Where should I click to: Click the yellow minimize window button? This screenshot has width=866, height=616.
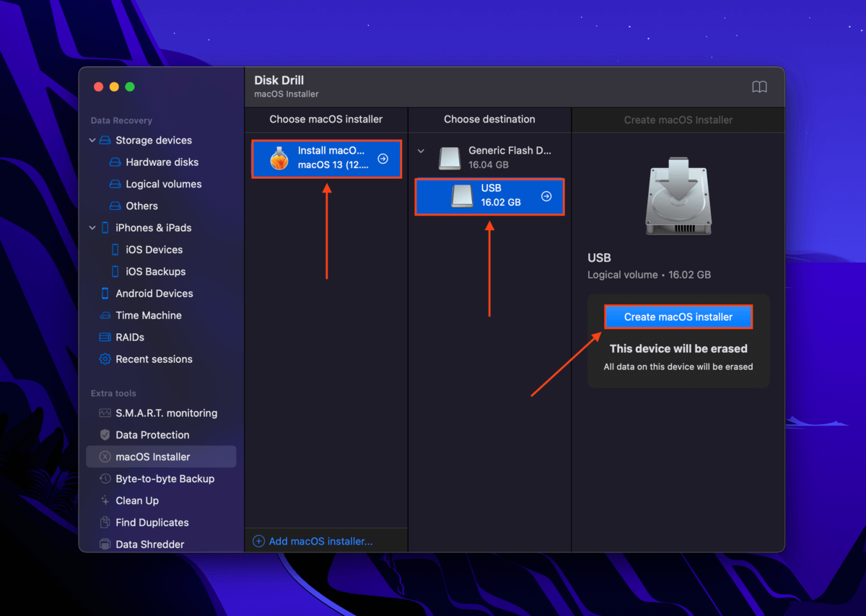pyautogui.click(x=114, y=87)
